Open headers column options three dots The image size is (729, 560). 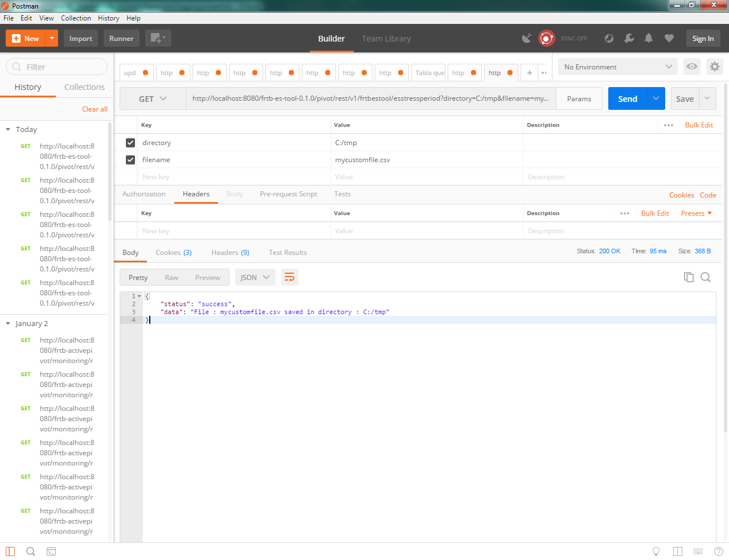click(x=625, y=213)
